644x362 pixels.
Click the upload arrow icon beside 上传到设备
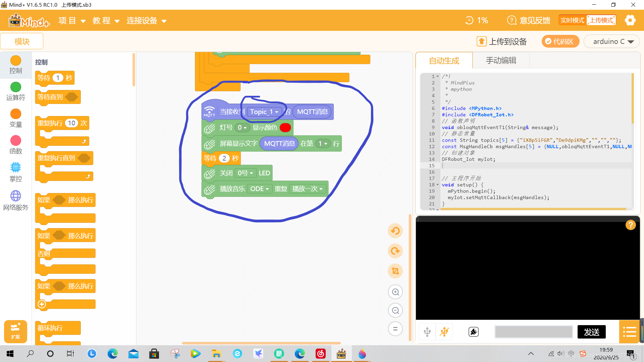(482, 41)
